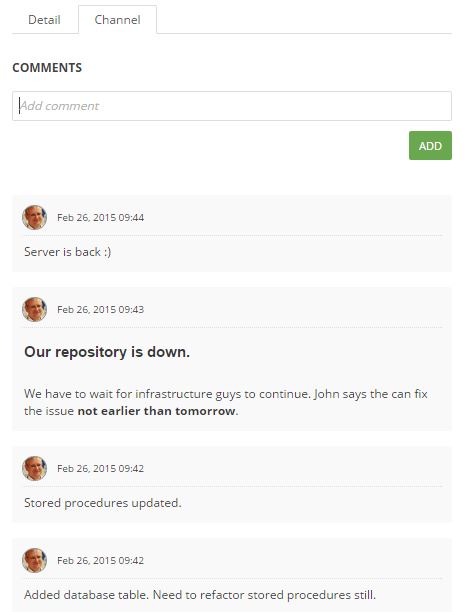Click the COMMENTS section heading
This screenshot has height=612, width=470.
[x=47, y=68]
